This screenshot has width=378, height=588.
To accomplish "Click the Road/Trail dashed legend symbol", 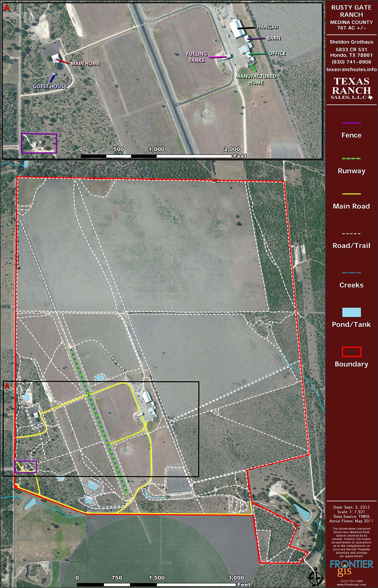I will point(352,234).
